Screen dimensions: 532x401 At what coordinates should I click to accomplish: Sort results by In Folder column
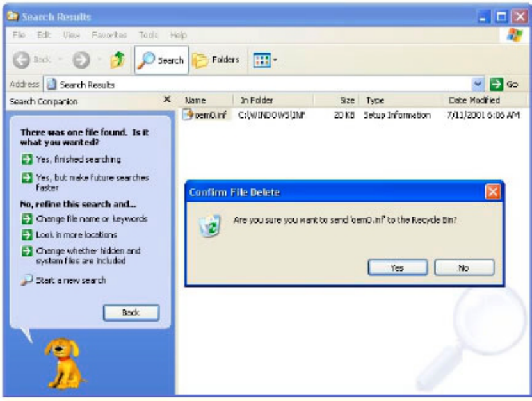click(x=273, y=100)
